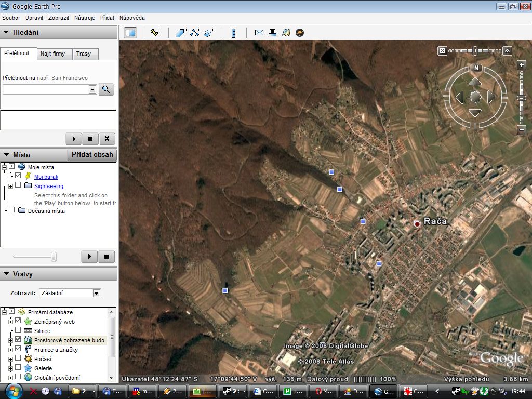This screenshot has height=399, width=532.
Task: Click the zoom in plus button on map
Action: 522,65
